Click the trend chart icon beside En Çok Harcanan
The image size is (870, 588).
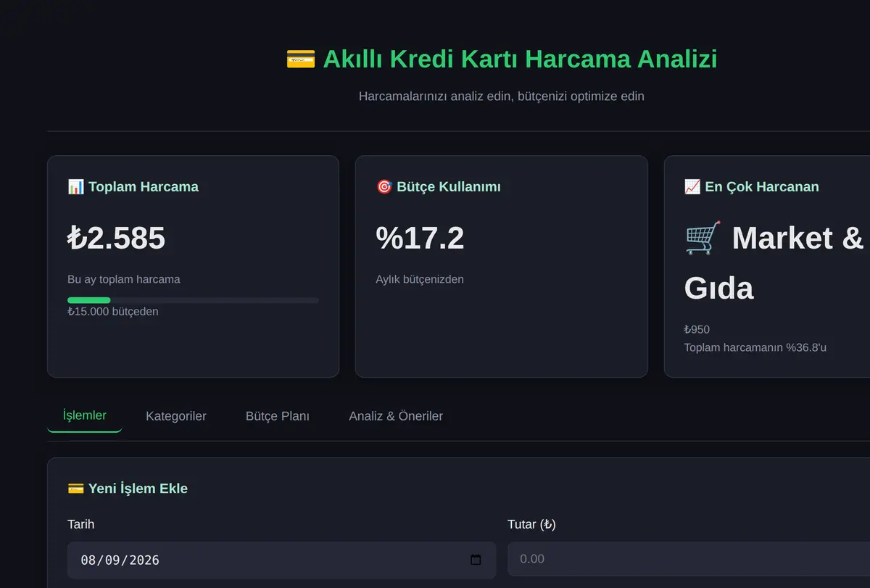tap(692, 187)
